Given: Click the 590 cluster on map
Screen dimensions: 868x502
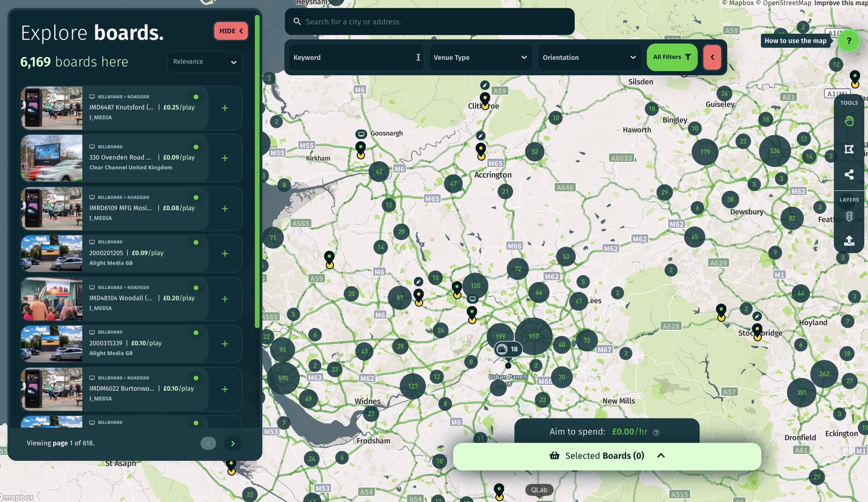Looking at the screenshot, I should pyautogui.click(x=283, y=378).
